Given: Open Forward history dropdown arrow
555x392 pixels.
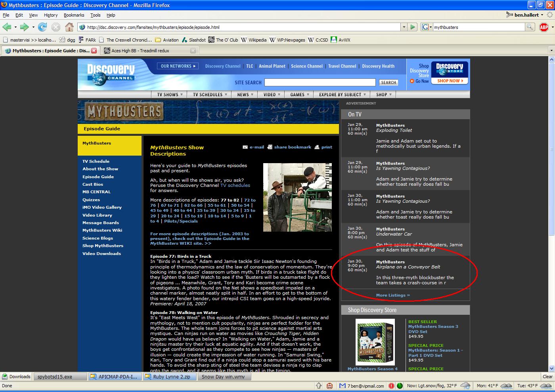Looking at the screenshot, I should (33, 27).
